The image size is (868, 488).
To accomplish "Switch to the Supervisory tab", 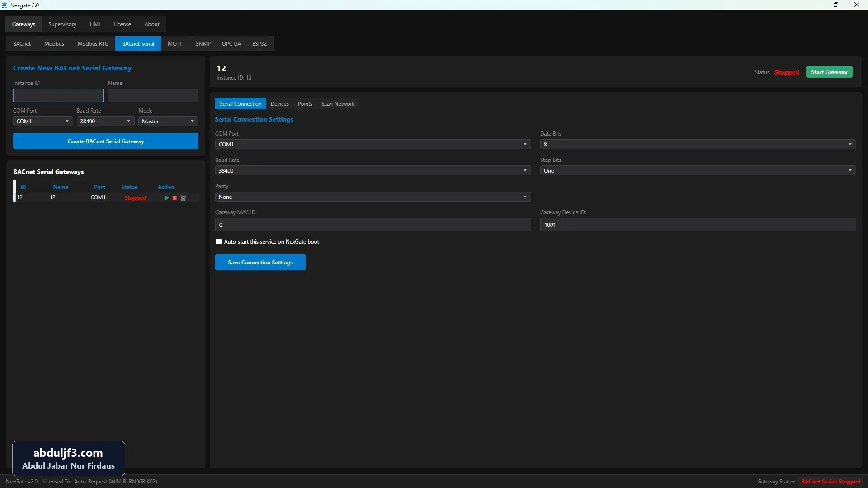I will pos(62,24).
